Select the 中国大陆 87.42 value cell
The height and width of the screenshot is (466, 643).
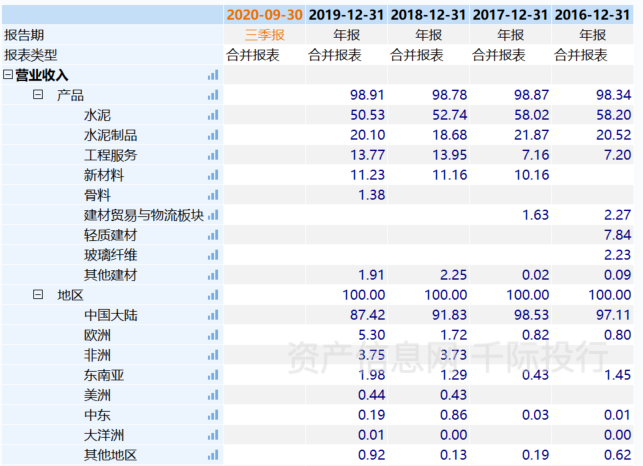[x=367, y=315]
